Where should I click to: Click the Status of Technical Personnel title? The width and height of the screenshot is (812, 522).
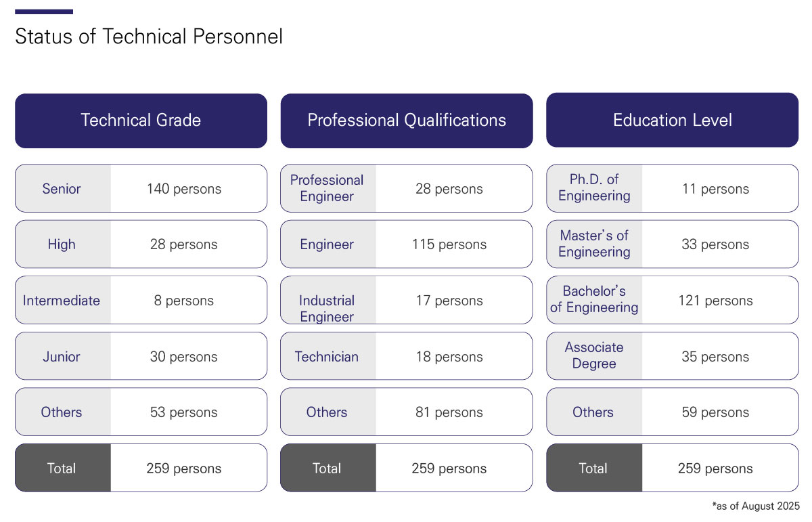coord(149,37)
